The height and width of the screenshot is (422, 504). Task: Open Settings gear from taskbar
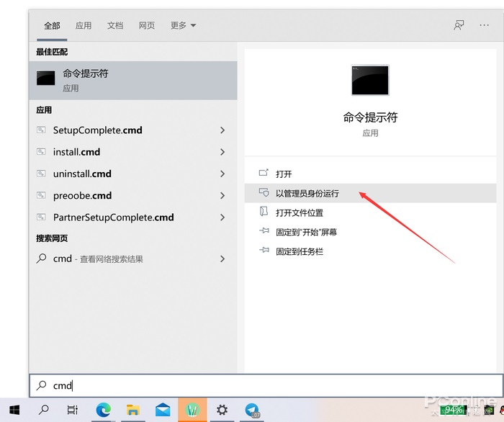point(222,410)
